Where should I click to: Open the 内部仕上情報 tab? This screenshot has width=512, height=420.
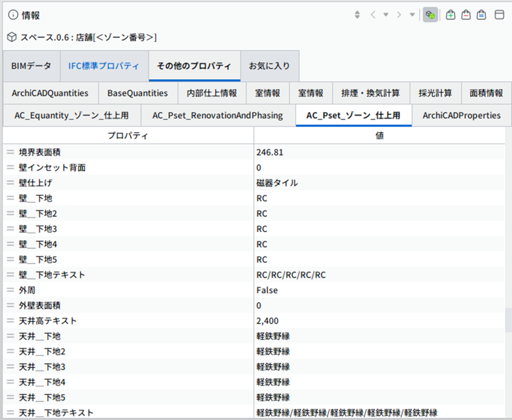(x=212, y=93)
